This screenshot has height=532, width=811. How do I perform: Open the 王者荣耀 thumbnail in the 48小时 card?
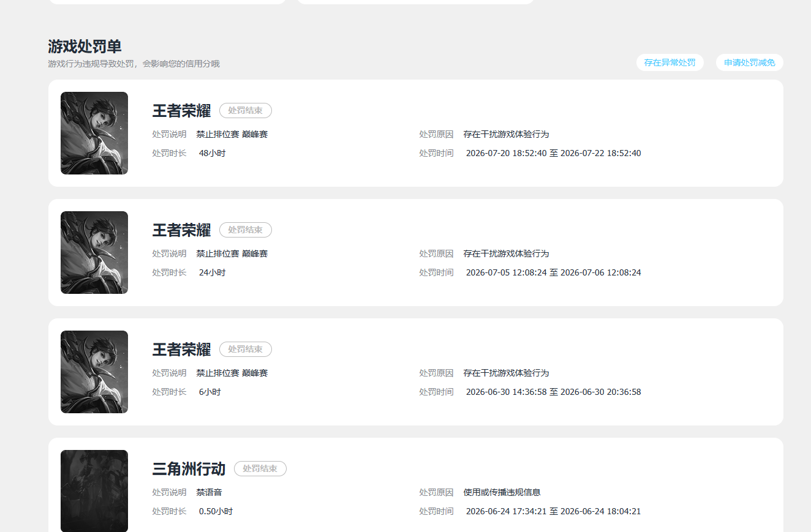[94, 133]
